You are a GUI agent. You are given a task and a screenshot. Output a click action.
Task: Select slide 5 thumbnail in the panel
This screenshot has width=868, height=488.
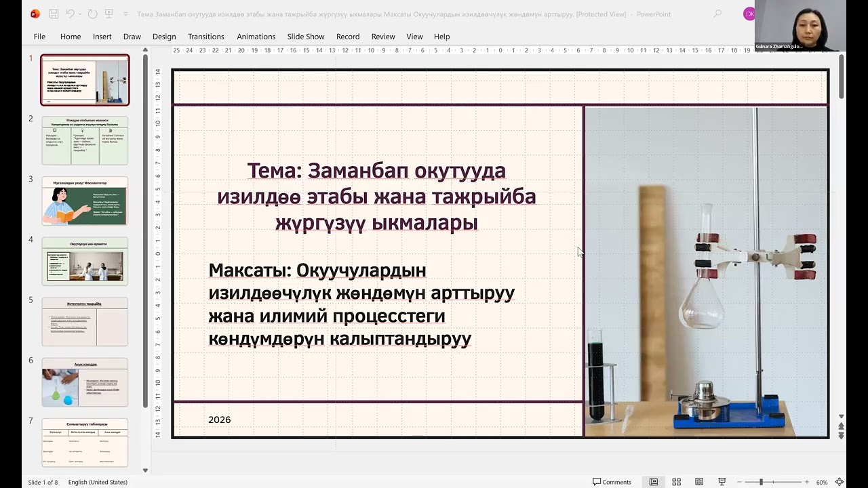pos(85,321)
